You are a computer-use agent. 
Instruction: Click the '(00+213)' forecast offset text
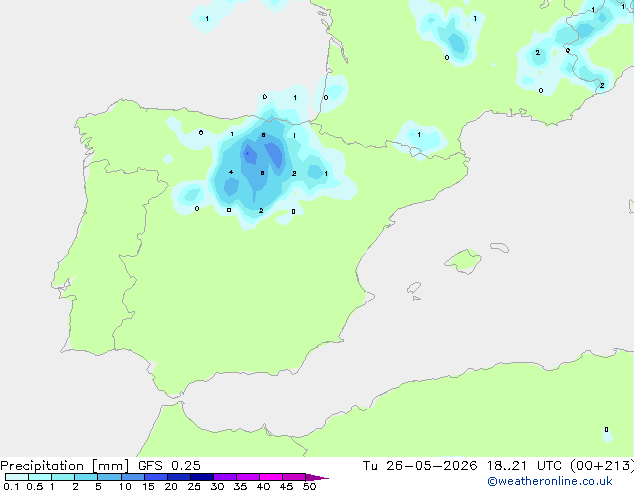(x=602, y=466)
